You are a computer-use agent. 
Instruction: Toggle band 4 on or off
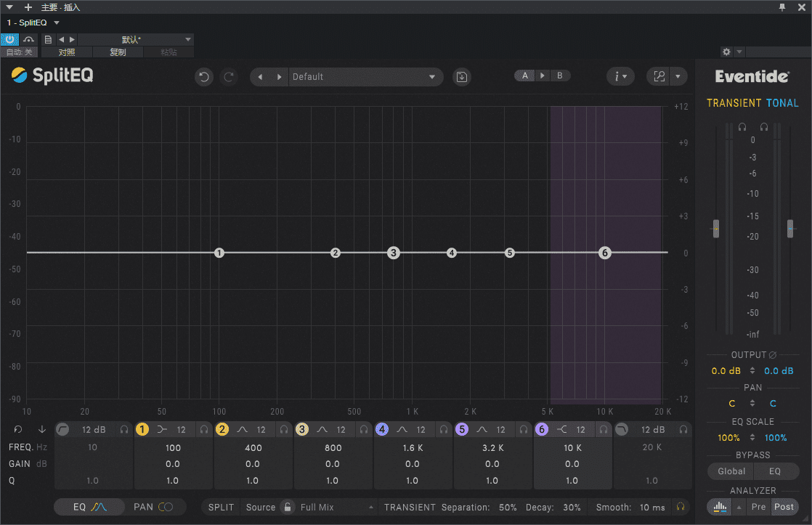click(381, 429)
